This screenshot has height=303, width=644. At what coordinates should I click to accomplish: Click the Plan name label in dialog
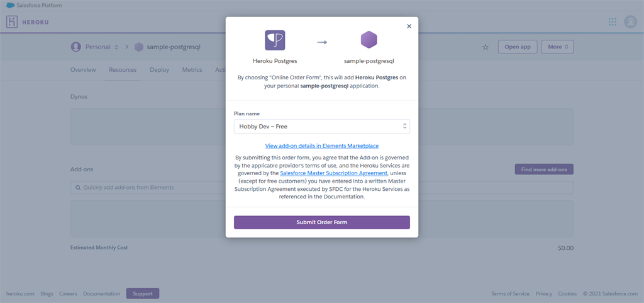coord(247,113)
